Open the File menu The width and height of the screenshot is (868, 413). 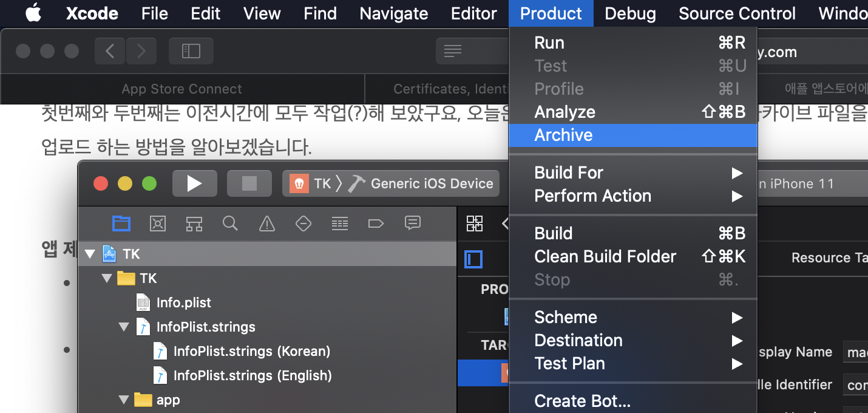154,13
